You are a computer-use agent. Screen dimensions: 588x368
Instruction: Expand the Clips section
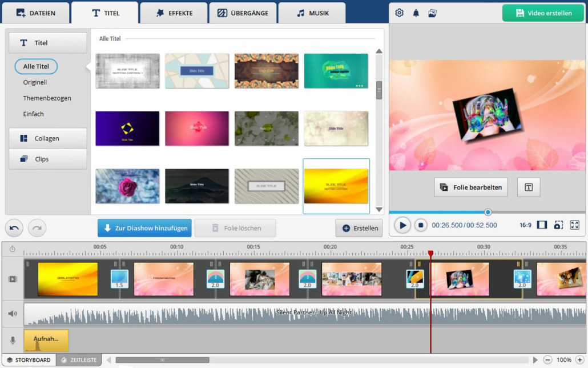[47, 159]
